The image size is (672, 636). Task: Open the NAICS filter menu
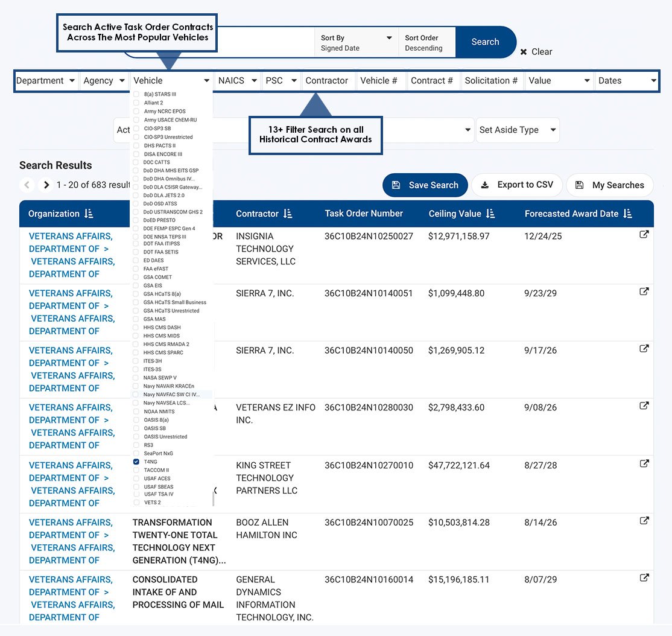237,80
